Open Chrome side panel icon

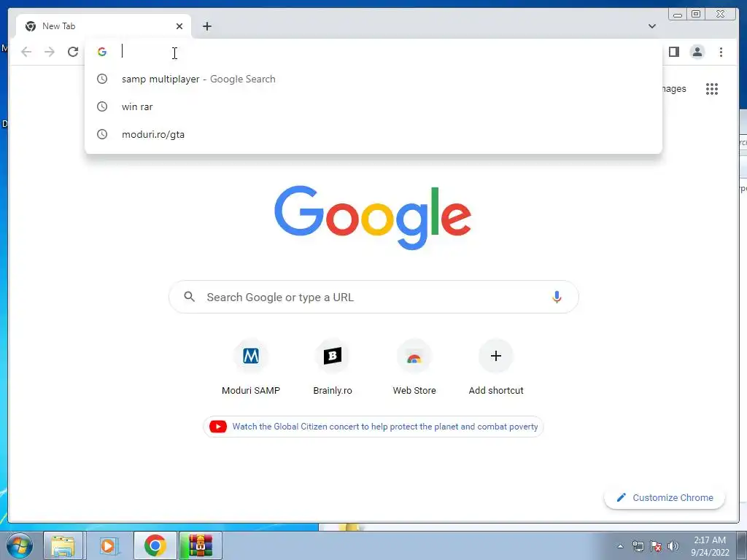click(x=673, y=52)
